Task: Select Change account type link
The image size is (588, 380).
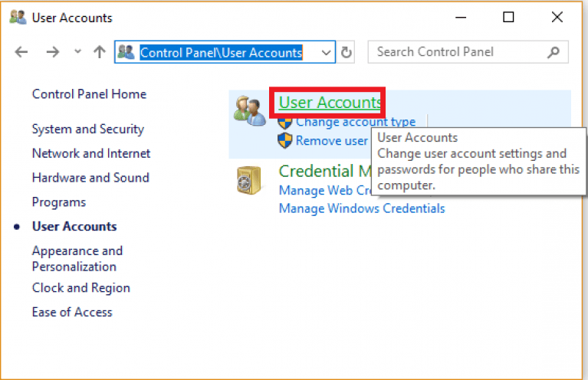Action: click(355, 122)
